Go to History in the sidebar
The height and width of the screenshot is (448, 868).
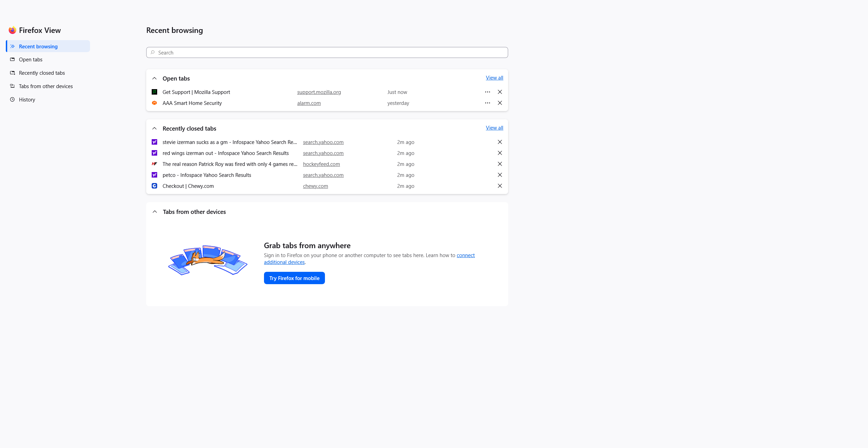click(27, 100)
